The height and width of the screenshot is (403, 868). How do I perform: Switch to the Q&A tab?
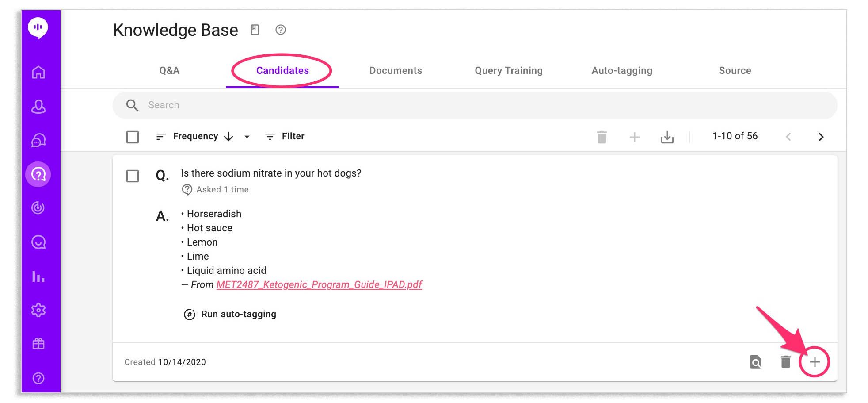coord(169,70)
